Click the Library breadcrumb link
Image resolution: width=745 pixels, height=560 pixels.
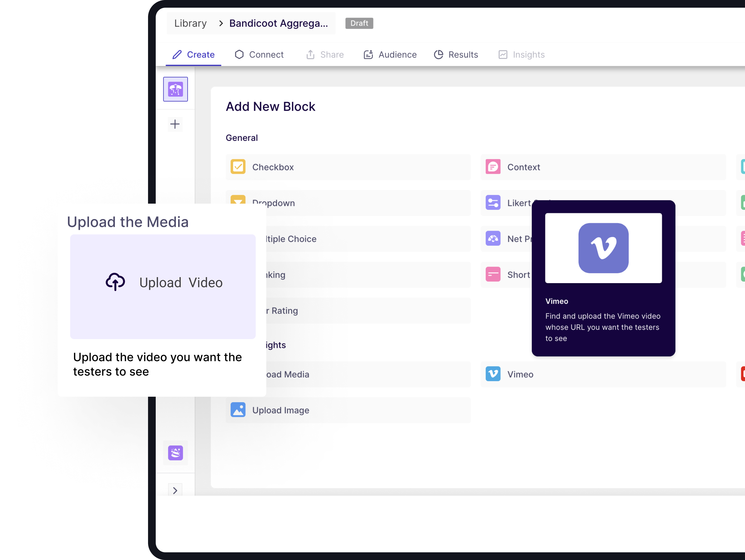[x=190, y=23]
